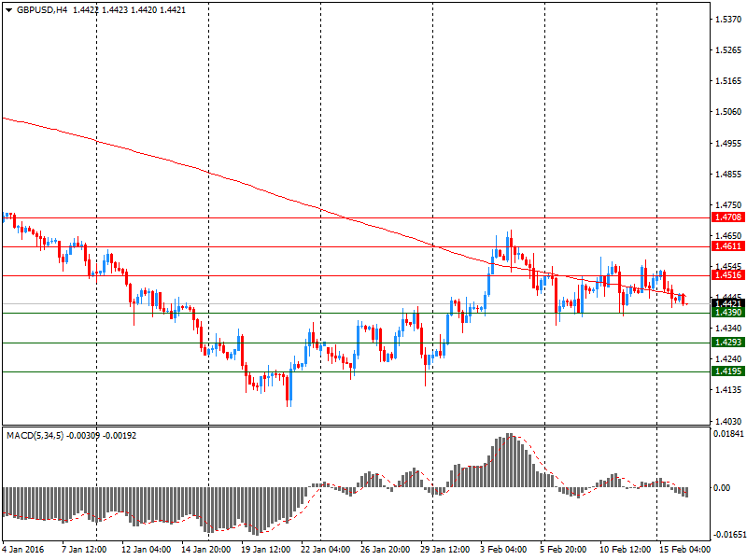Image resolution: width=747 pixels, height=560 pixels.
Task: Select the GBPUSD,H4 chart title text
Action: 42,10
